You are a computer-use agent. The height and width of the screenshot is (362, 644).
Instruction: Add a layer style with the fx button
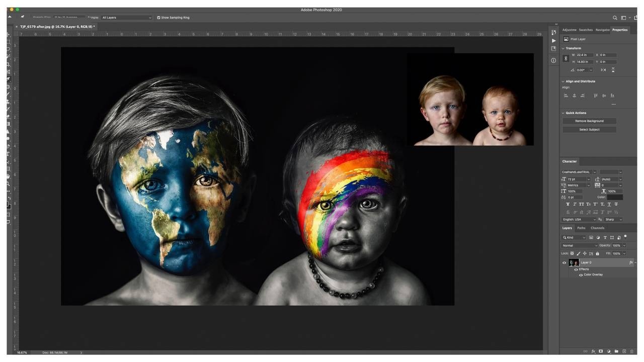593,351
